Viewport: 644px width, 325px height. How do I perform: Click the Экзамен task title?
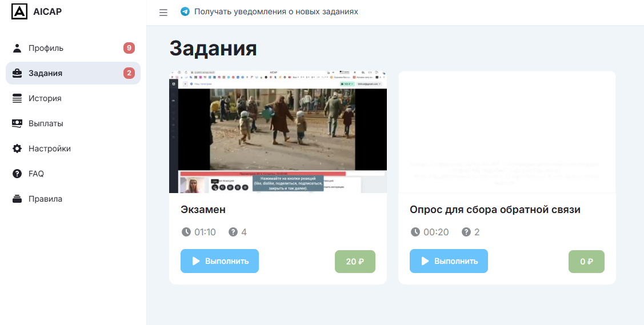click(203, 209)
